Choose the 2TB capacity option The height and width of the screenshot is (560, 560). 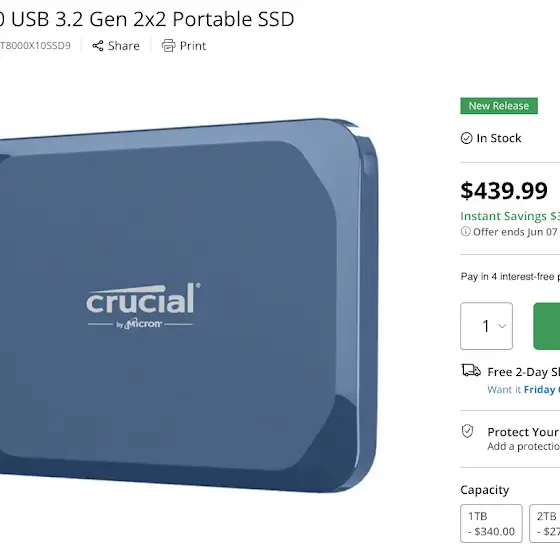click(x=545, y=523)
